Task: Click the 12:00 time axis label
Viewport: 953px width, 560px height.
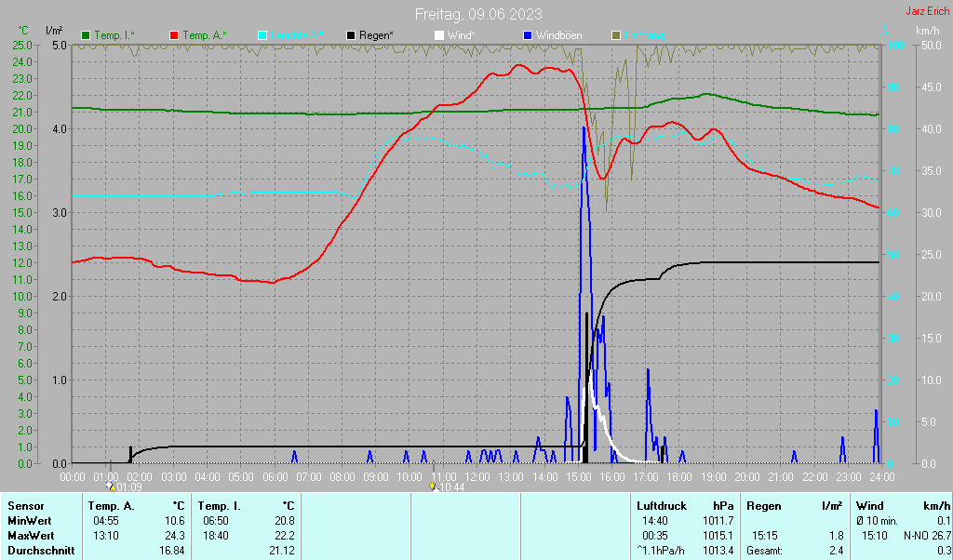Action: [477, 477]
